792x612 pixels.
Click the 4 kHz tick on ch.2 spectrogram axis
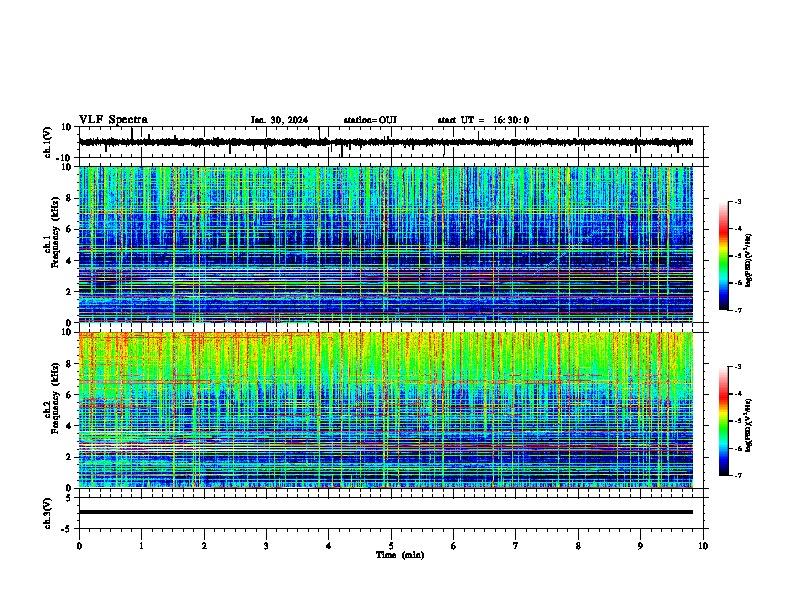pyautogui.click(x=70, y=426)
